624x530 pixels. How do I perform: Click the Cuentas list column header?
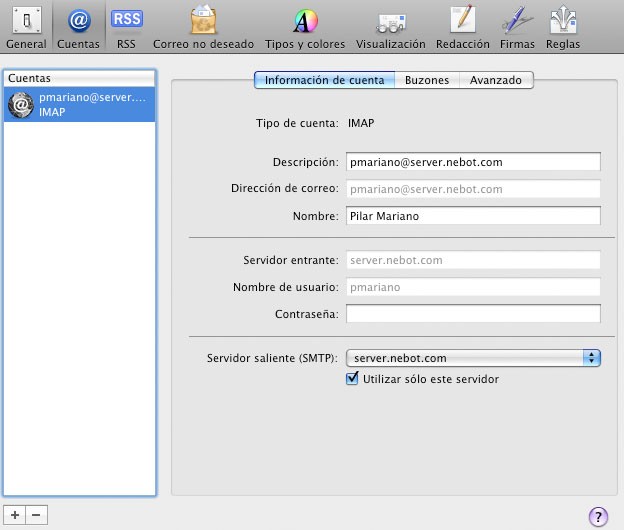80,78
